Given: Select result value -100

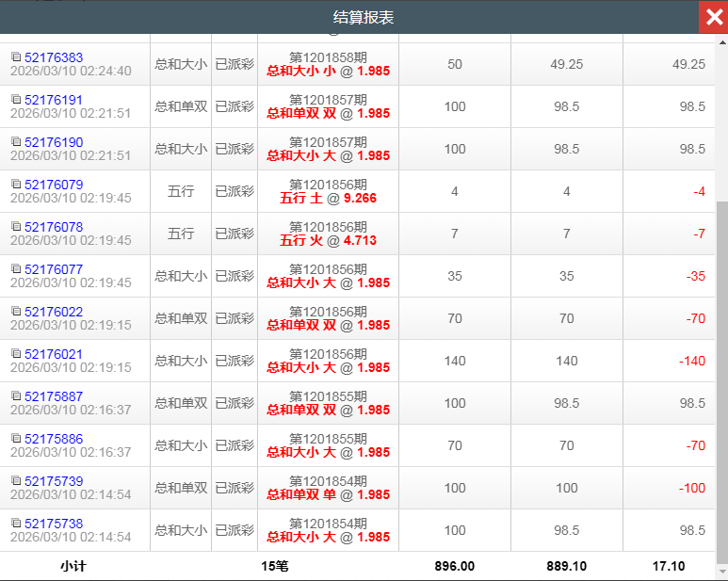Looking at the screenshot, I should (692, 488).
